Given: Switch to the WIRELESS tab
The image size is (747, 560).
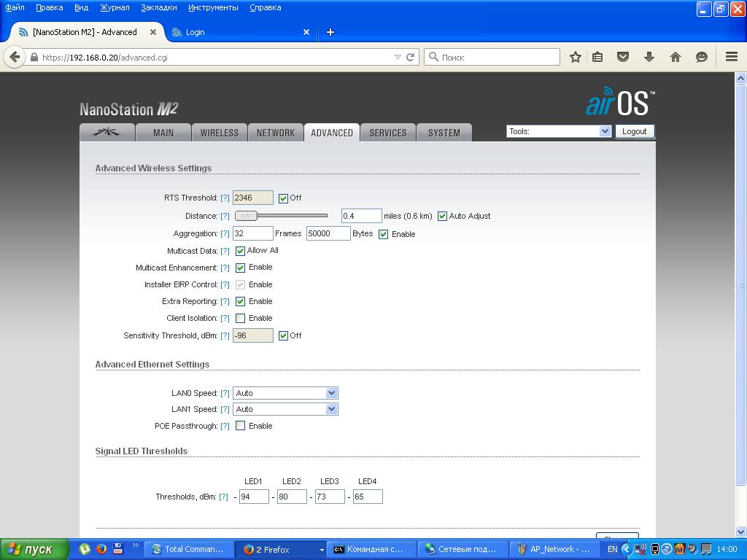Looking at the screenshot, I should pos(219,133).
